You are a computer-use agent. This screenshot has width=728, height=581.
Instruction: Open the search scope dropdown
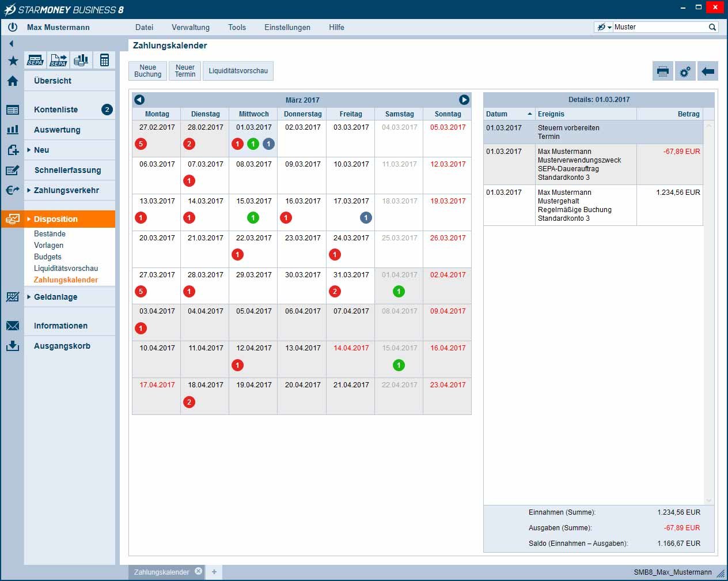pyautogui.click(x=604, y=27)
